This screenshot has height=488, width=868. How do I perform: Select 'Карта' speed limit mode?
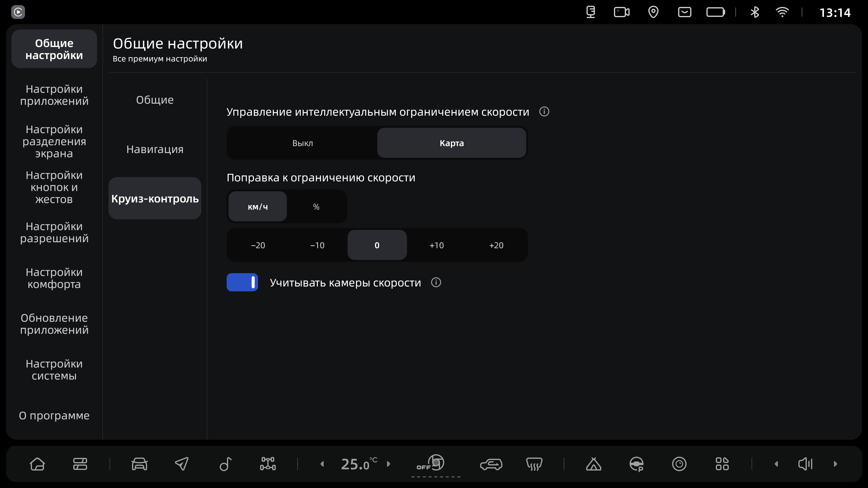coord(451,143)
